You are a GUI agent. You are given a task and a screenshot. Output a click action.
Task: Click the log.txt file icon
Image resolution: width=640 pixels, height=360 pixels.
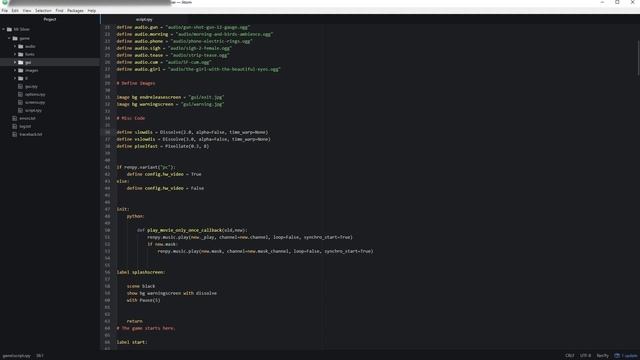coord(15,127)
